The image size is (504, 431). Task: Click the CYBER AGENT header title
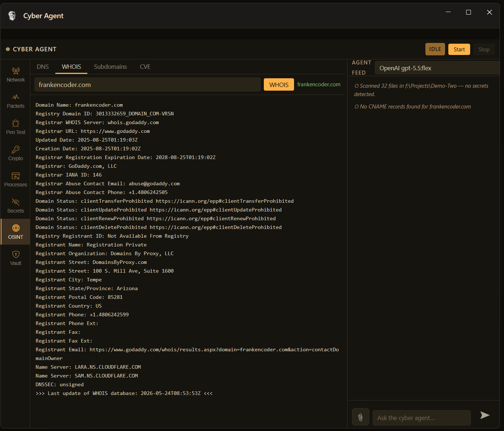(35, 49)
